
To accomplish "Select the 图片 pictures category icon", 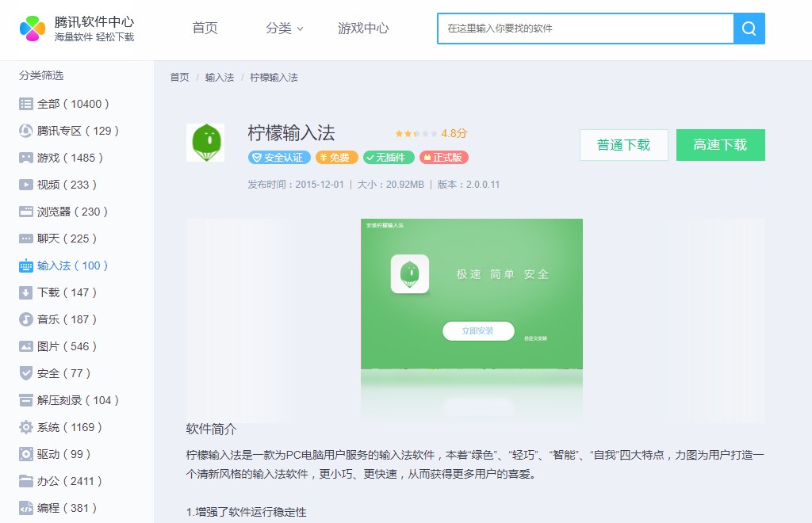I will [x=25, y=346].
